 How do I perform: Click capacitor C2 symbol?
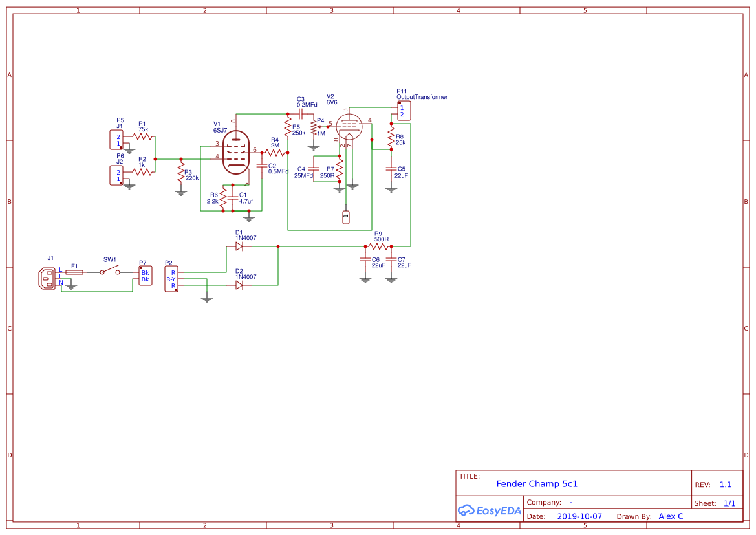coord(263,166)
